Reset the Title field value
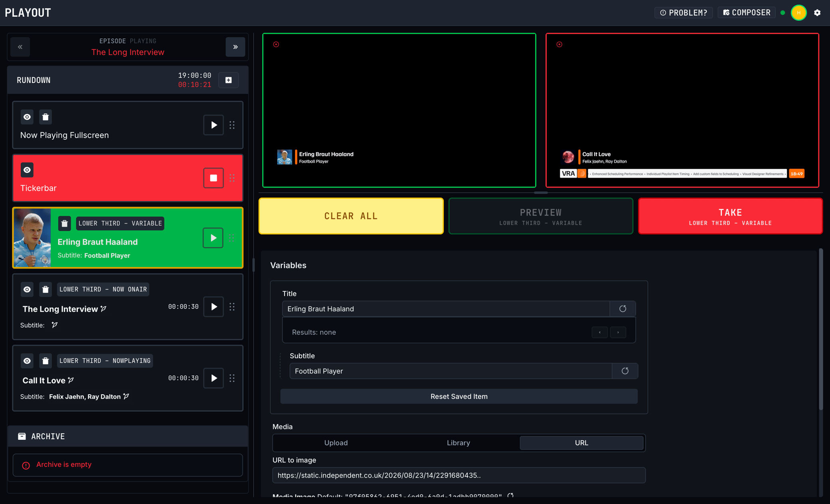 tap(622, 309)
